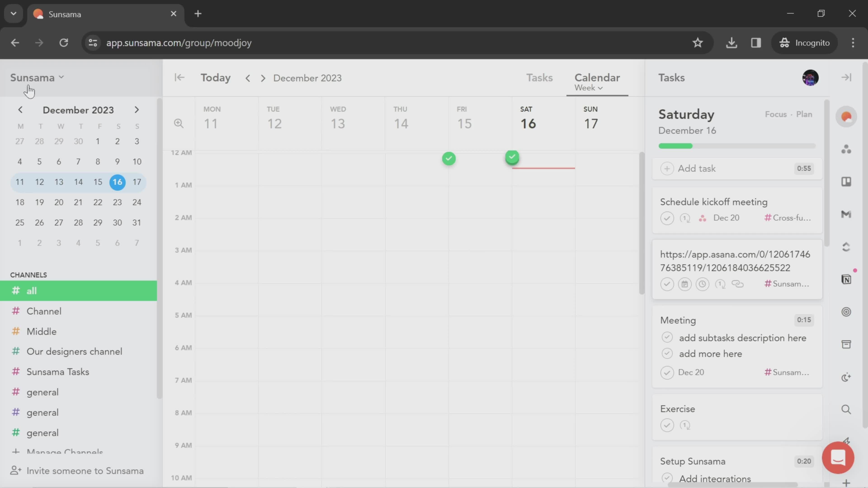The image size is (868, 488).
Task: Toggle checkbox on Schedule kickoff meeting task
Action: pyautogui.click(x=667, y=218)
